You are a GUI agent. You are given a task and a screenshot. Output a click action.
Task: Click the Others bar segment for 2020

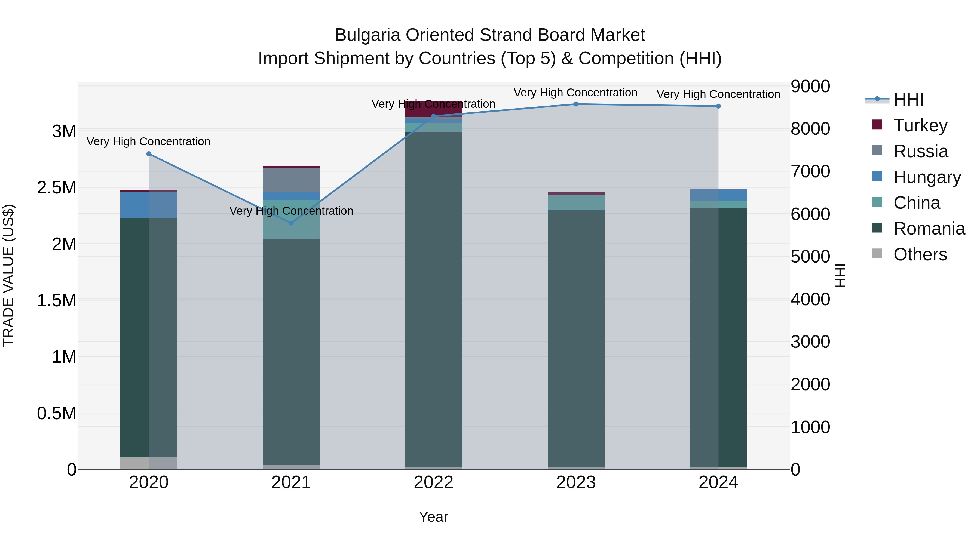[x=149, y=464]
